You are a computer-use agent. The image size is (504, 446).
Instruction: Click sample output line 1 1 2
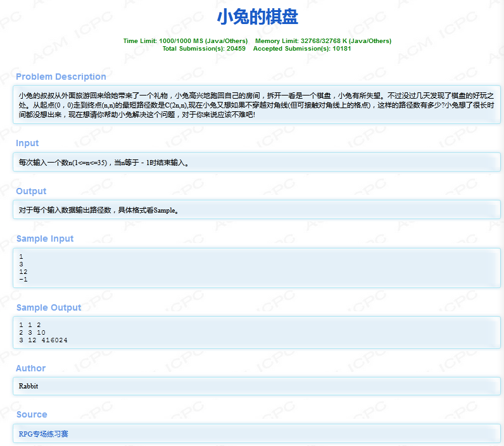[x=30, y=325]
